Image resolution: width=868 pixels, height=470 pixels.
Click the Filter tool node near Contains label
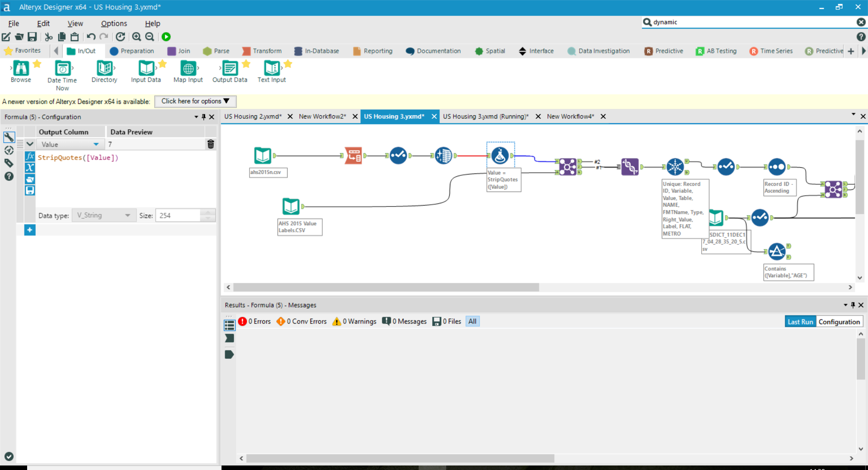[x=777, y=251]
